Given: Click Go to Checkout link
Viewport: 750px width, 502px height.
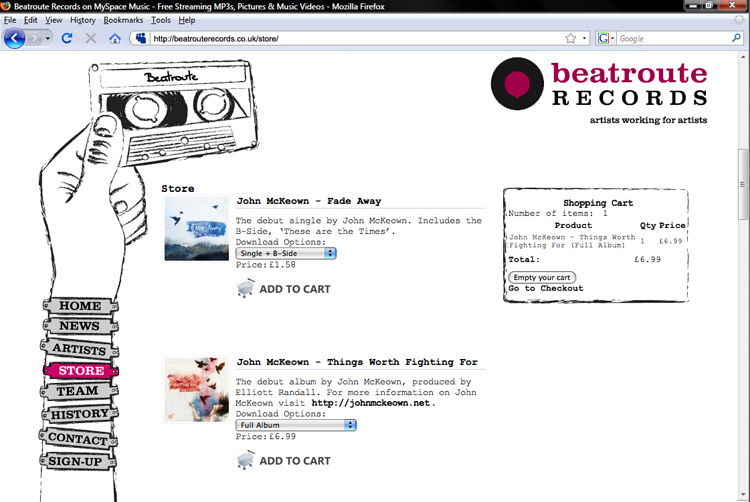Looking at the screenshot, I should pyautogui.click(x=546, y=288).
